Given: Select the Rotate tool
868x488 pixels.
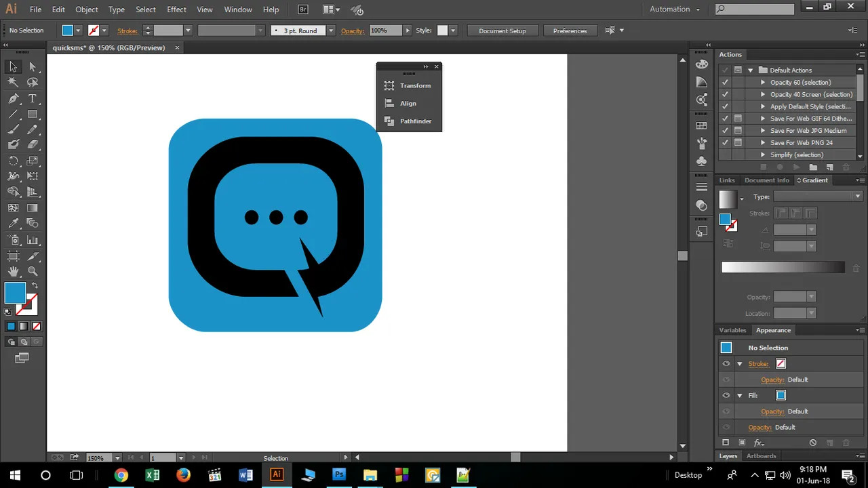Looking at the screenshot, I should (13, 161).
